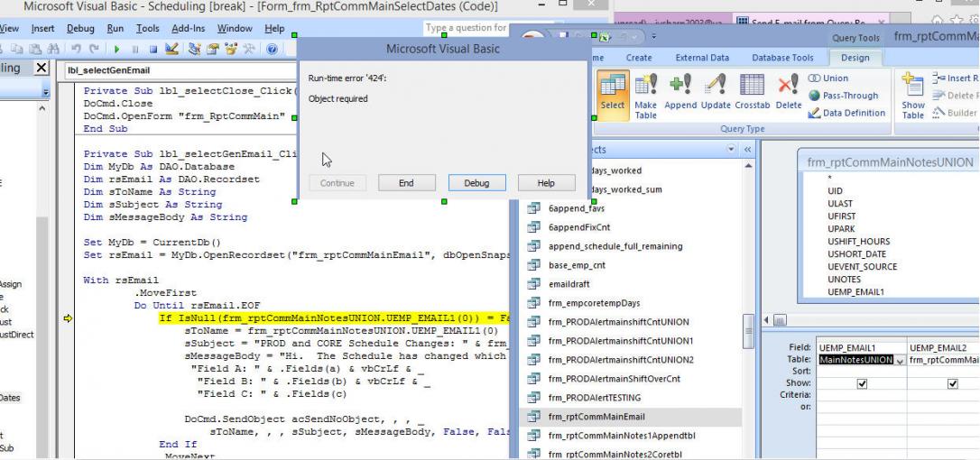980x460 pixels.
Task: Open the Add-Ins menu
Action: (x=189, y=28)
